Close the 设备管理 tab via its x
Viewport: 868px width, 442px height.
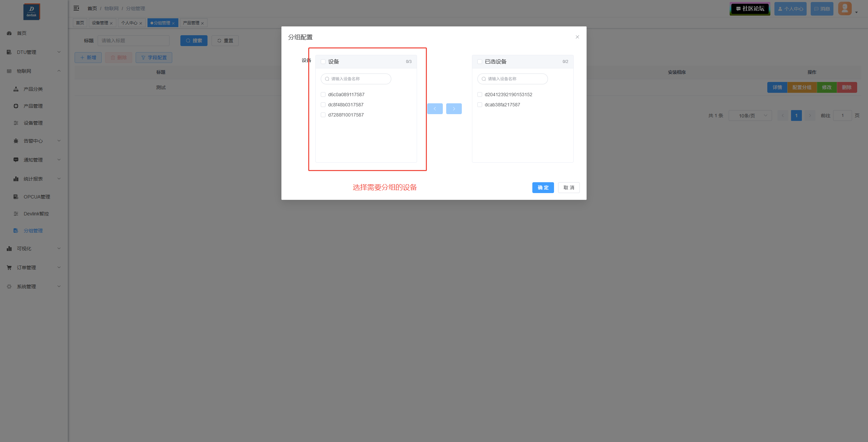111,23
